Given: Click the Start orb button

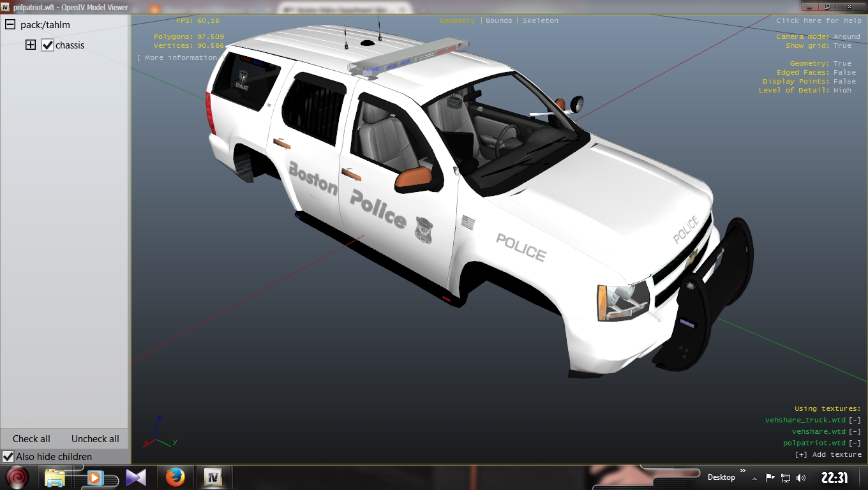Looking at the screenshot, I should (17, 477).
